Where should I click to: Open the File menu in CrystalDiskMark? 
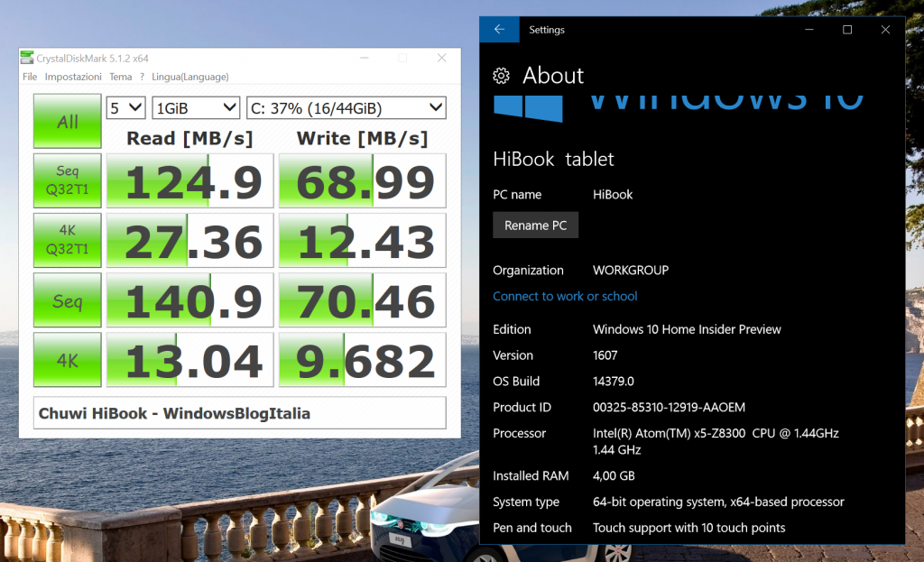point(30,77)
